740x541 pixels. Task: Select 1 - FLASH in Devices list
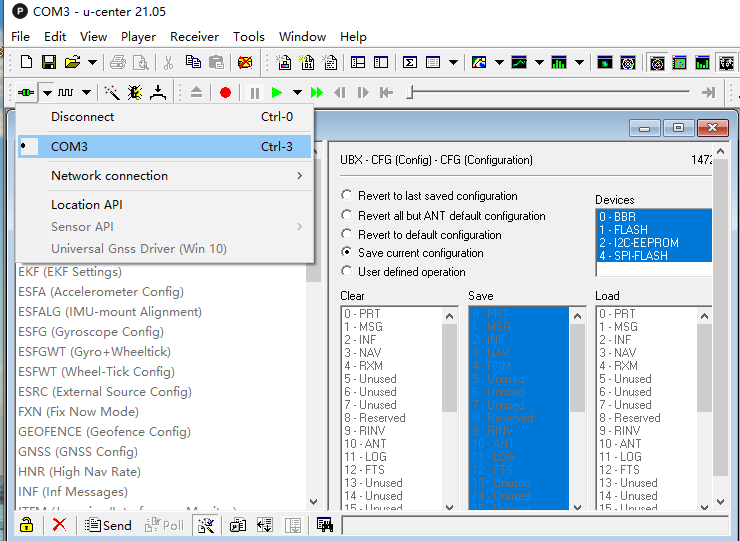(x=654, y=229)
